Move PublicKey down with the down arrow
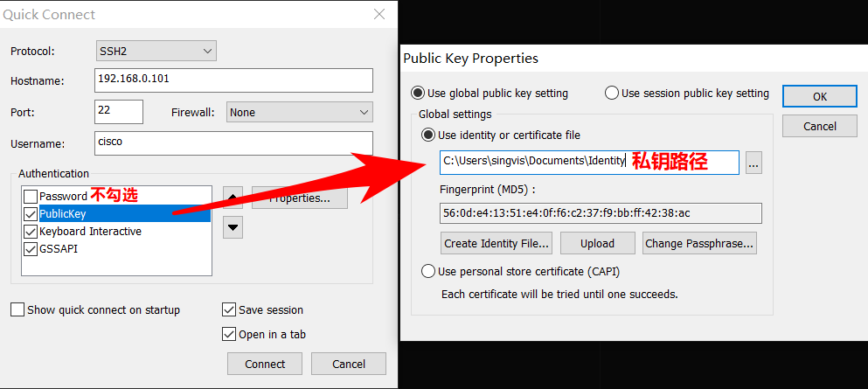The height and width of the screenshot is (389, 868). (x=233, y=228)
